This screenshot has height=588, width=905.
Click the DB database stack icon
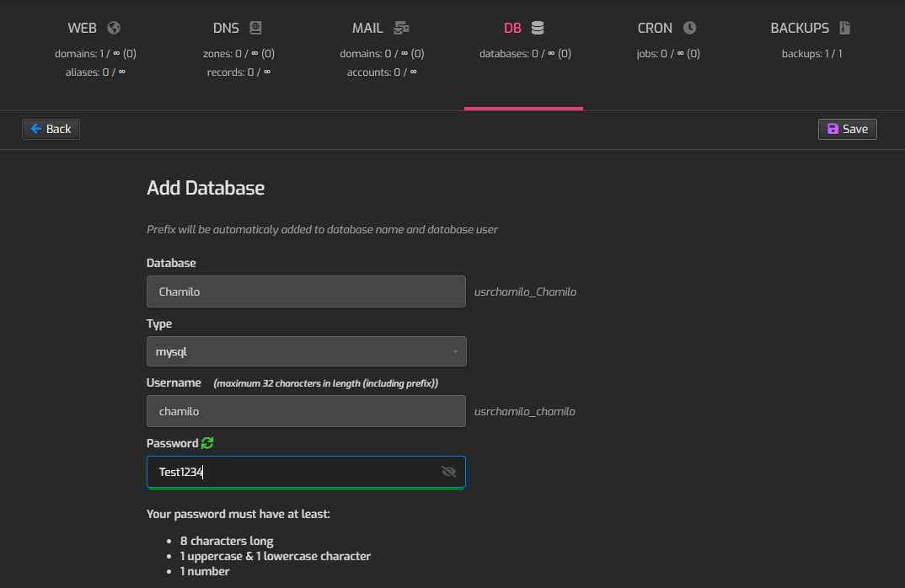point(538,28)
